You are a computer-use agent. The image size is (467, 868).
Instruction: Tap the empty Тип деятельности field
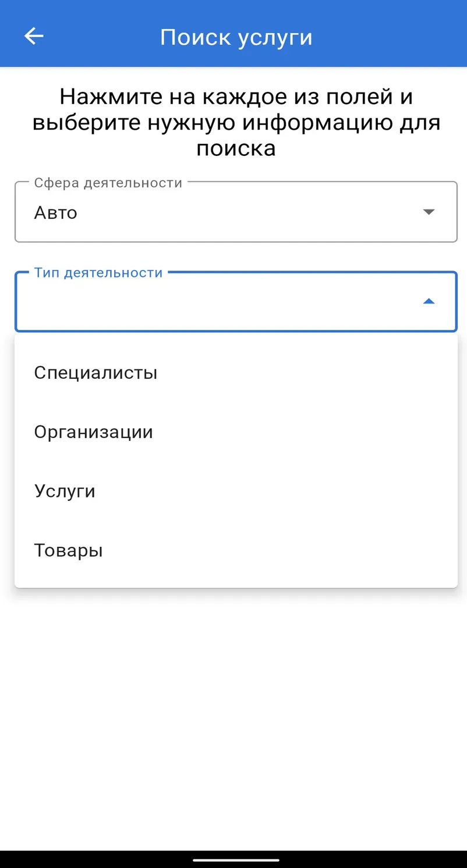pos(236,301)
